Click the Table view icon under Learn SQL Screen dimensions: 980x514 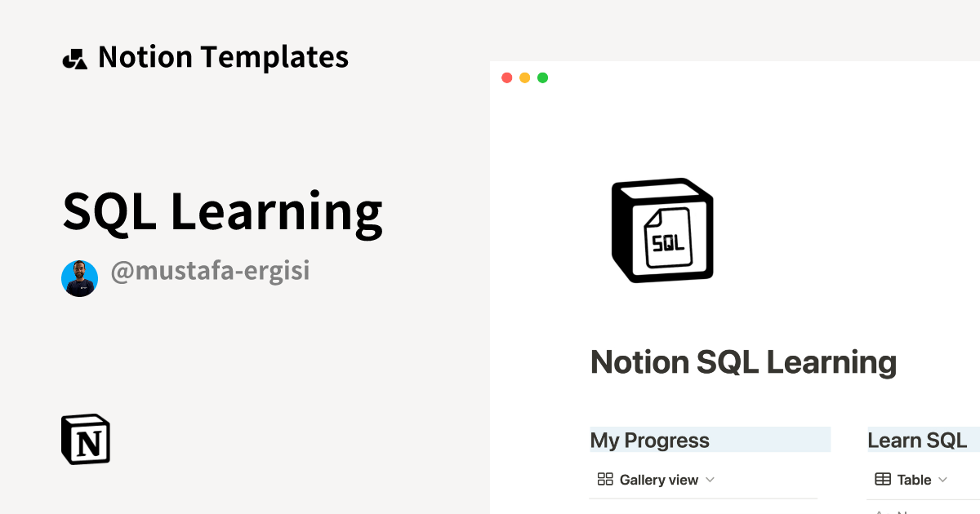883,480
